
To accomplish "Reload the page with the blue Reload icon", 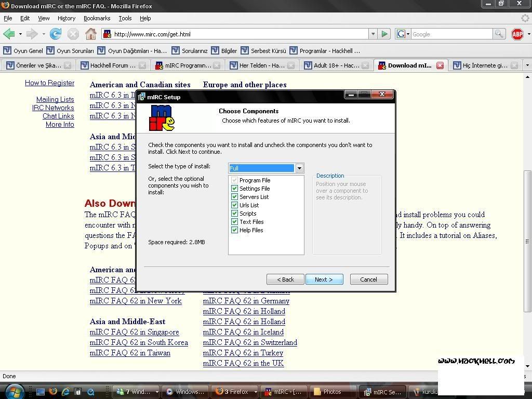I will 56,34.
